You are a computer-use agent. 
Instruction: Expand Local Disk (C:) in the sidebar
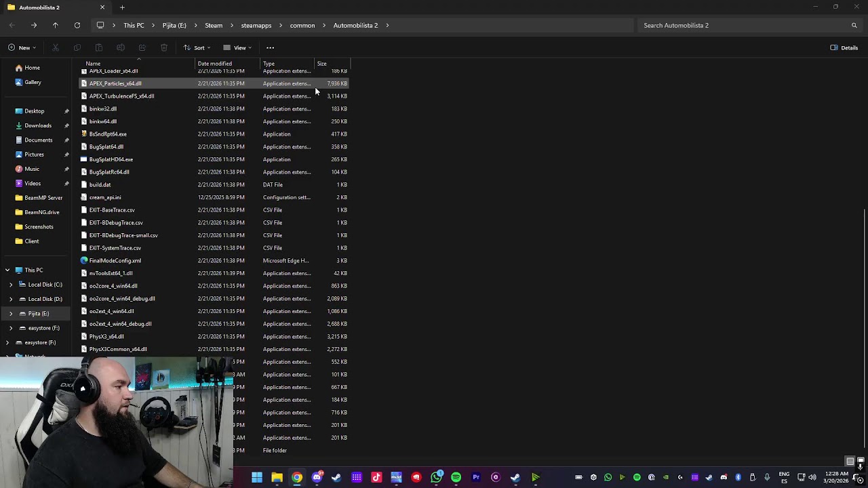tap(11, 285)
